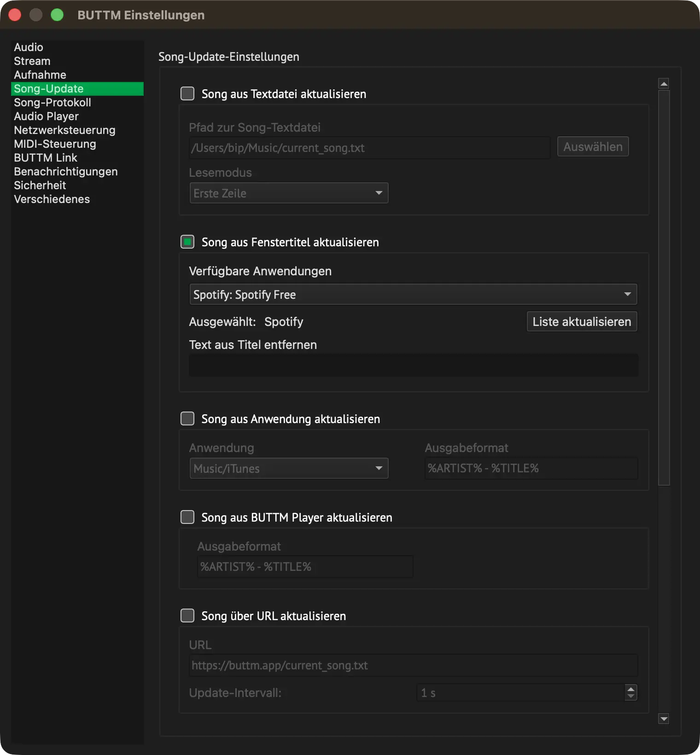Image resolution: width=700 pixels, height=755 pixels.
Task: Open the Netzwerksteuerung settings
Action: click(x=77, y=130)
